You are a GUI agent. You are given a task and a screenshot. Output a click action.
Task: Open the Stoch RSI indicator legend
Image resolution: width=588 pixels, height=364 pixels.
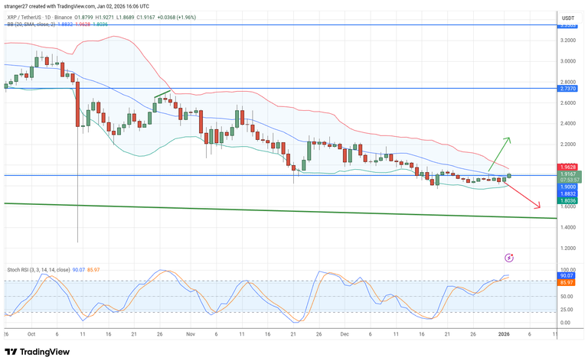[x=38, y=270]
